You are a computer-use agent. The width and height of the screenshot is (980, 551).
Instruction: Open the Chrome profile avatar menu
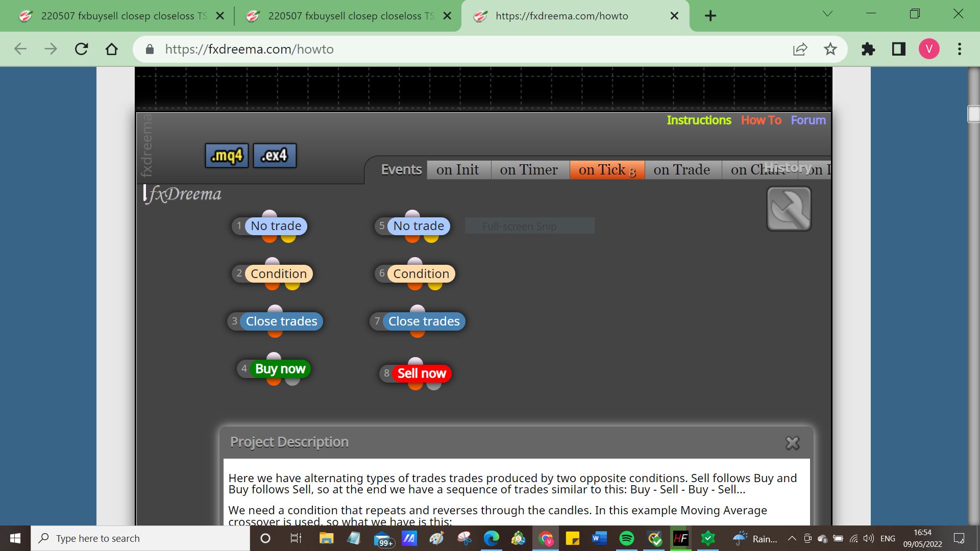[x=929, y=49]
